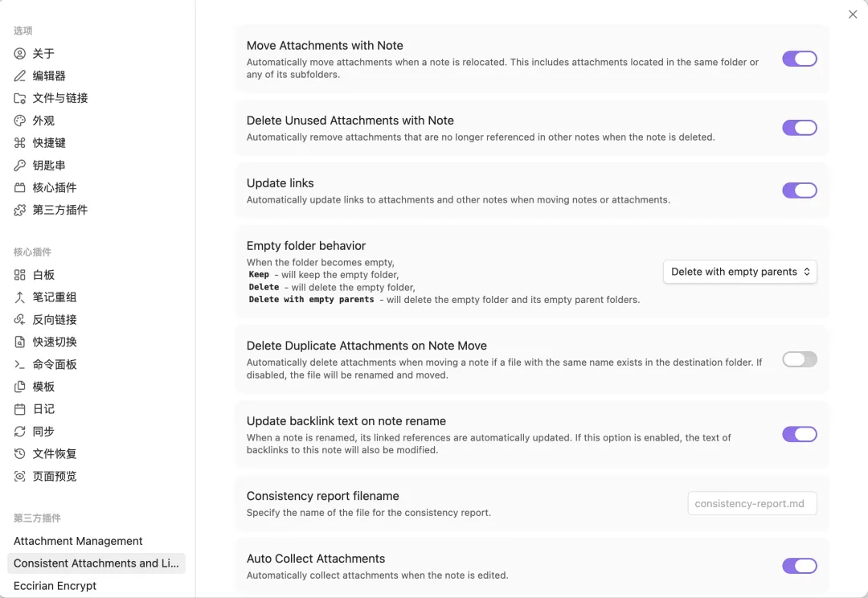Select Attachment Management plugin settings
The height and width of the screenshot is (598, 868).
78,541
